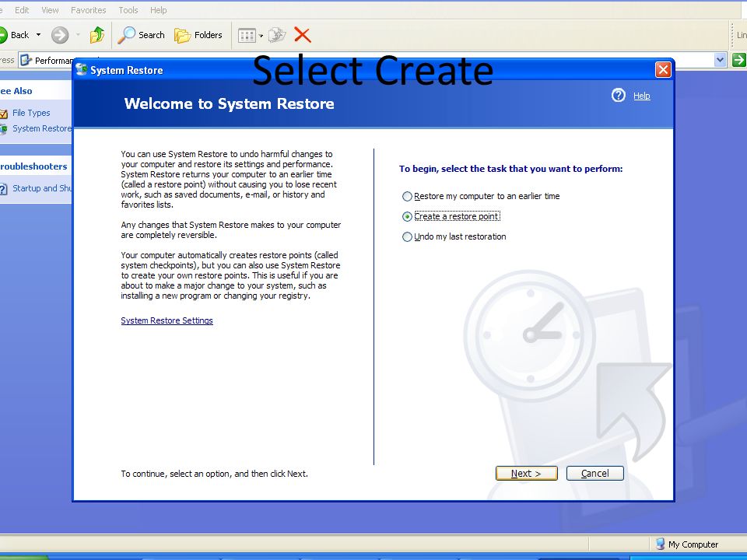Click the File Types sidebar icon
Image resolution: width=747 pixels, height=560 pixels.
point(4,114)
